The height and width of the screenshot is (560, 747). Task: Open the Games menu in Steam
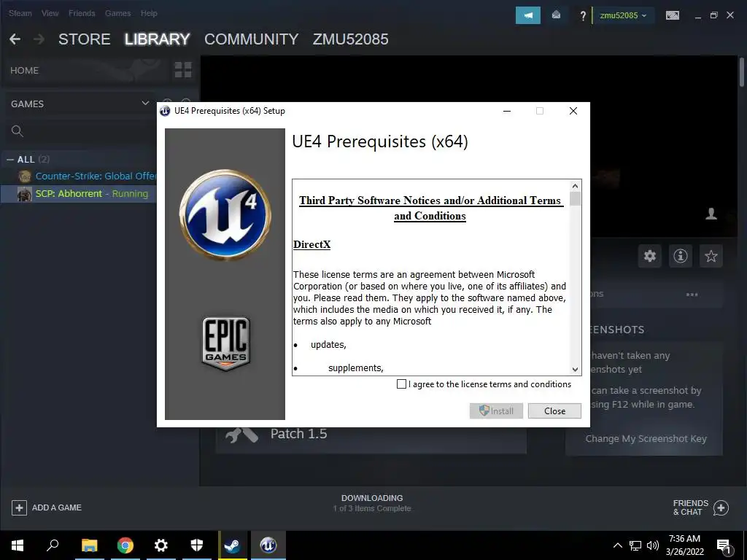point(117,13)
